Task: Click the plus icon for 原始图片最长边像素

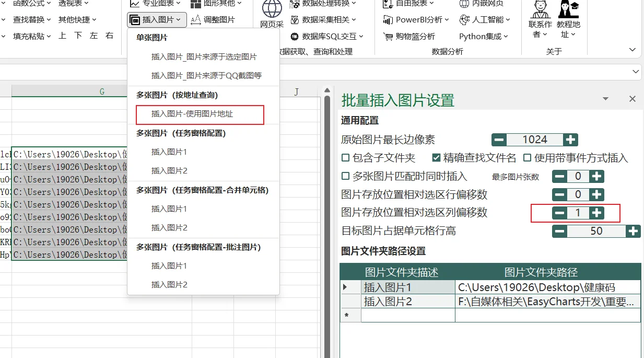Action: pos(570,140)
